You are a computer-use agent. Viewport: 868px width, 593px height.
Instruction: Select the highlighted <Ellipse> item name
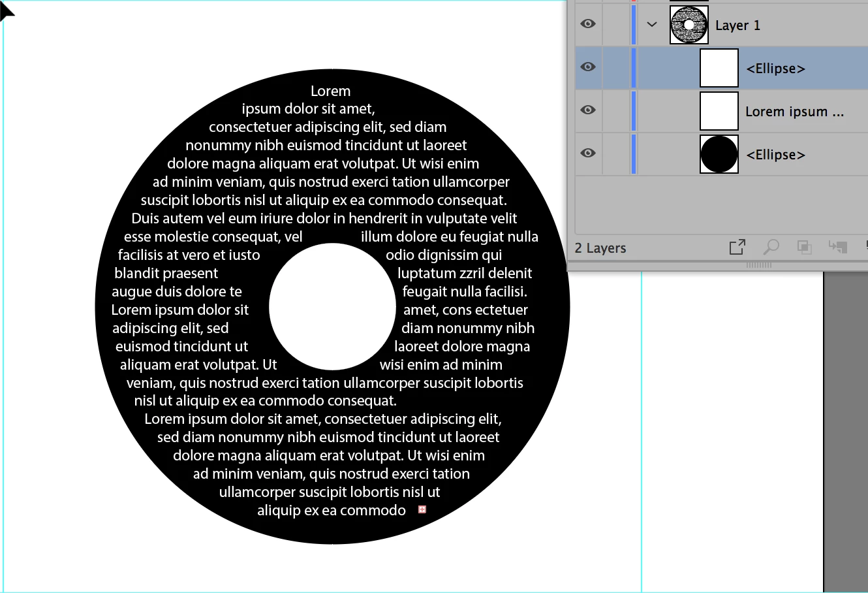(x=775, y=69)
